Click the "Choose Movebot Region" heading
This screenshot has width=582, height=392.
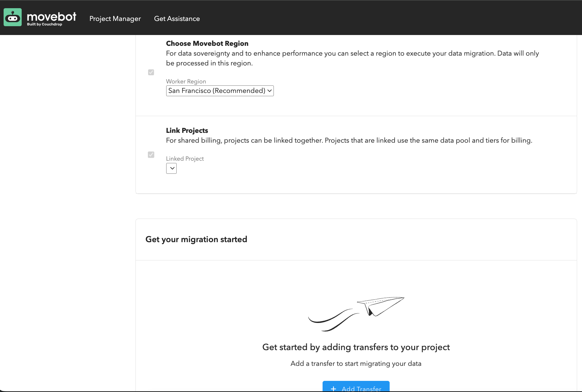(207, 44)
